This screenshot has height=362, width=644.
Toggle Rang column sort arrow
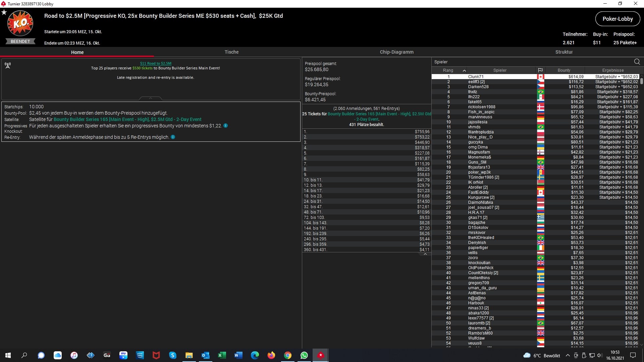[464, 70]
